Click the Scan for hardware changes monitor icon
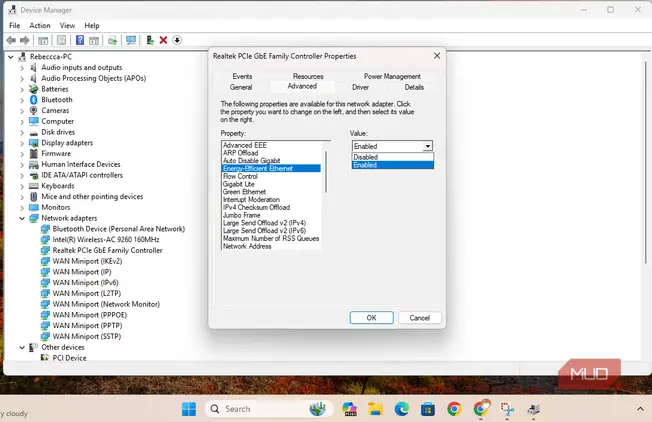 131,40
